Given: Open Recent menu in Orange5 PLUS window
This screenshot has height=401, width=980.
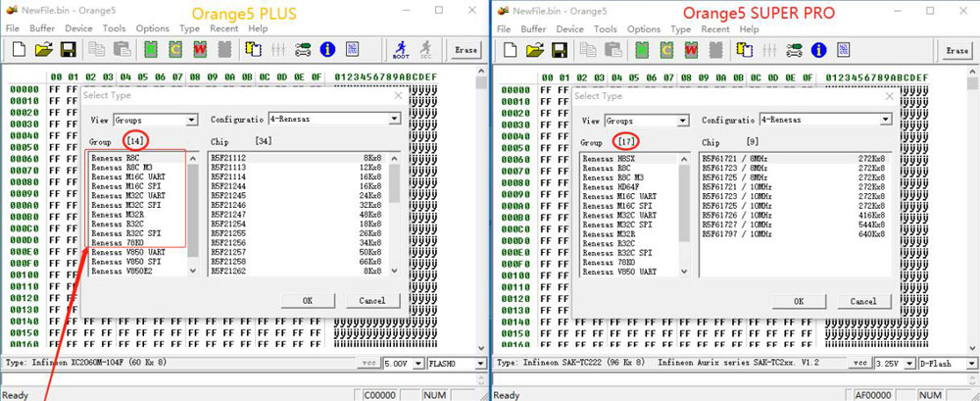Looking at the screenshot, I should pos(223,28).
